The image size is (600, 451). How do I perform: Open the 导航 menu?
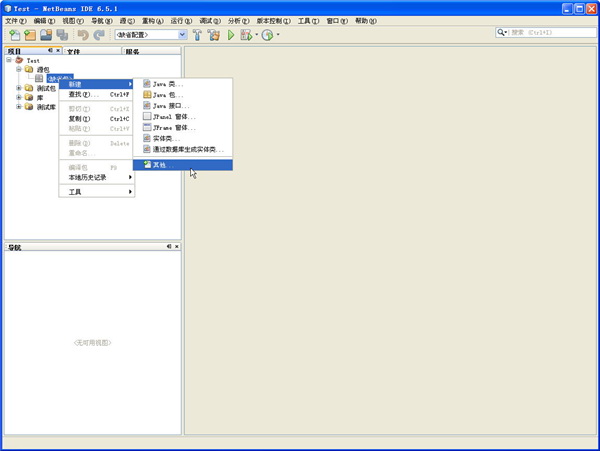point(101,21)
